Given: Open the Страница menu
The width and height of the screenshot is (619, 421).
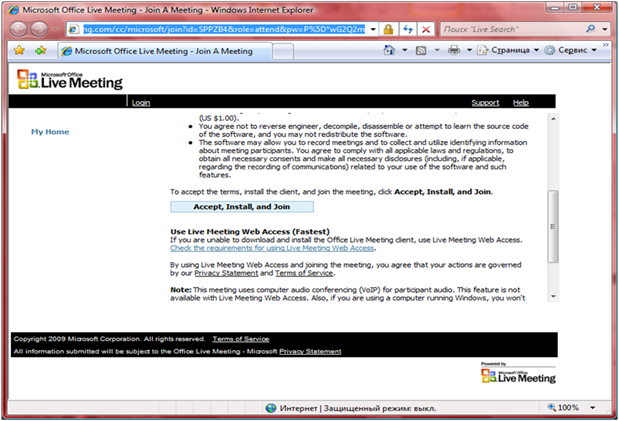Looking at the screenshot, I should (510, 50).
